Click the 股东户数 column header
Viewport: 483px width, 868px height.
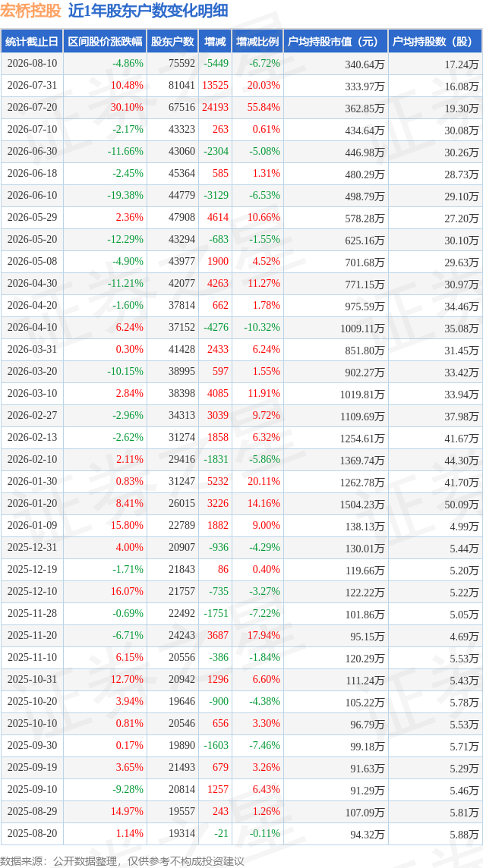click(x=173, y=42)
